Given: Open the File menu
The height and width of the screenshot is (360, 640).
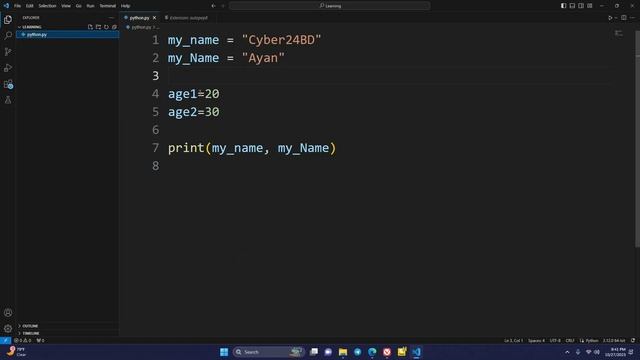Looking at the screenshot, I should (18, 6).
